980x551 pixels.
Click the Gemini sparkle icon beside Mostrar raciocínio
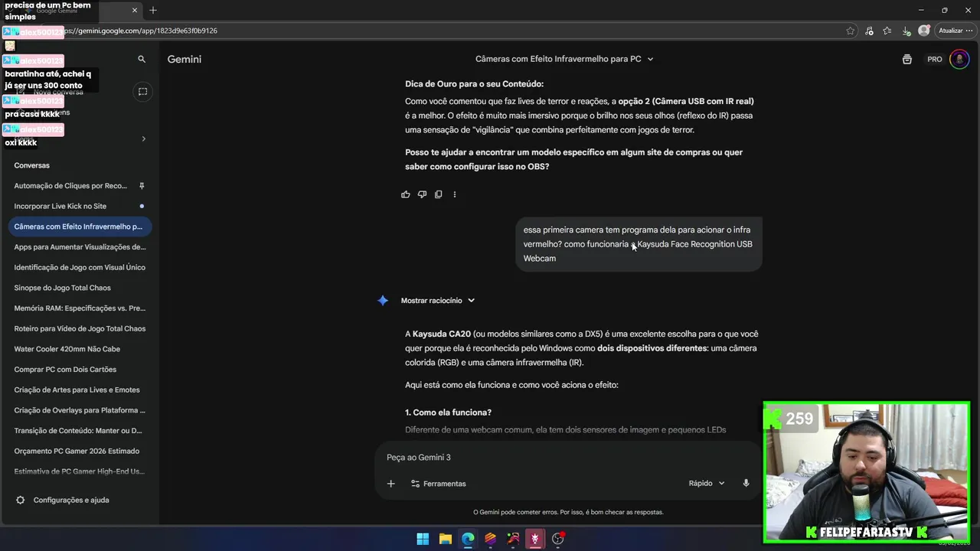(x=383, y=301)
